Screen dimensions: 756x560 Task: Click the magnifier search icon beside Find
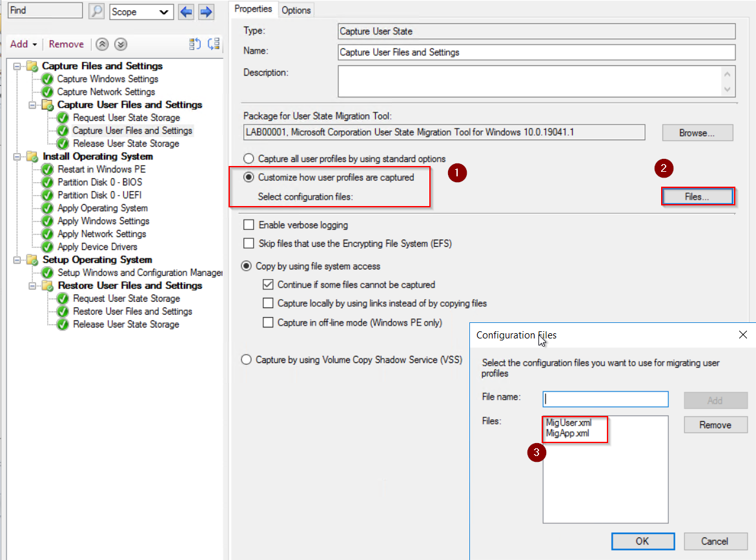(96, 11)
